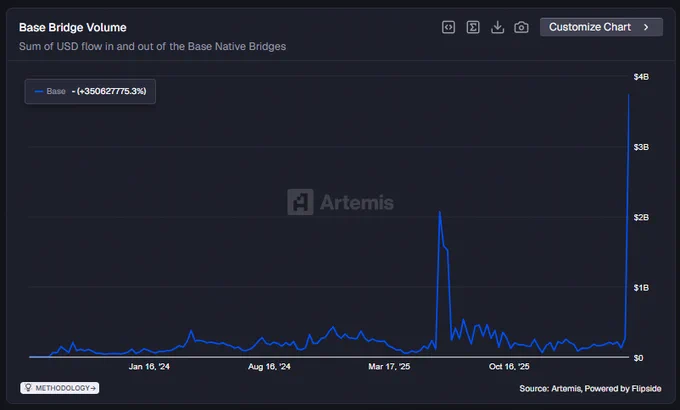Click the Oct 16, '25 date label
The image size is (680, 410).
pyautogui.click(x=509, y=367)
